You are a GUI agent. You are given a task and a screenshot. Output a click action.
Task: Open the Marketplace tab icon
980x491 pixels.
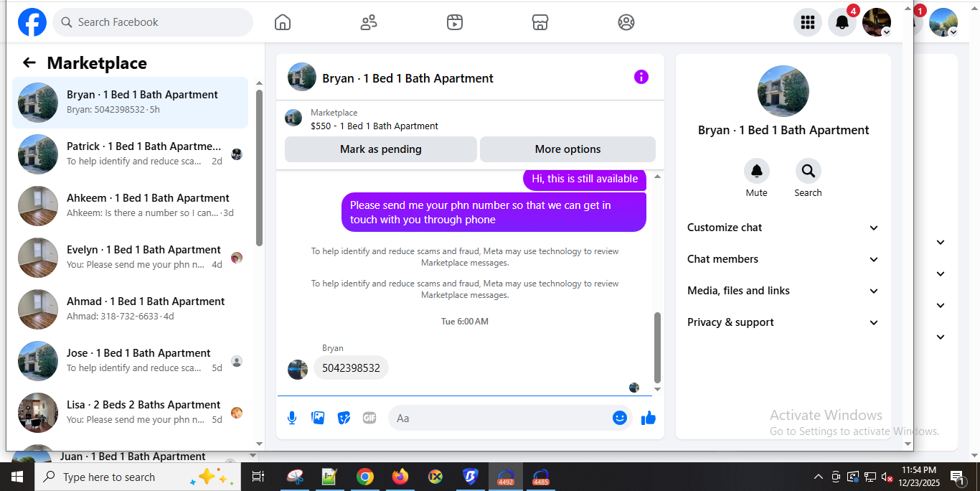[x=540, y=22]
